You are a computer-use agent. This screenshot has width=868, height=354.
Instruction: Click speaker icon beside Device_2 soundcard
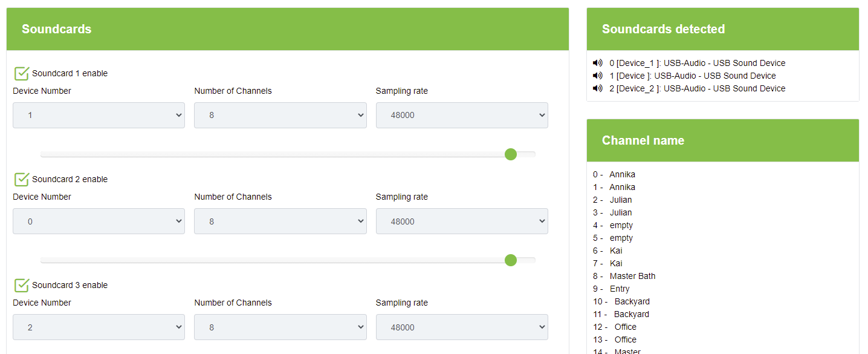click(x=598, y=88)
